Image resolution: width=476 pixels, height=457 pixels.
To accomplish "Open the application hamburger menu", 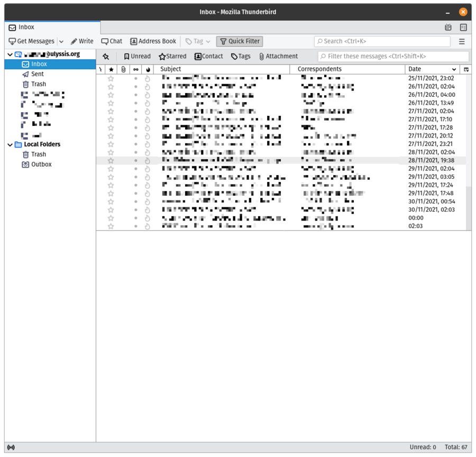I will (461, 41).
